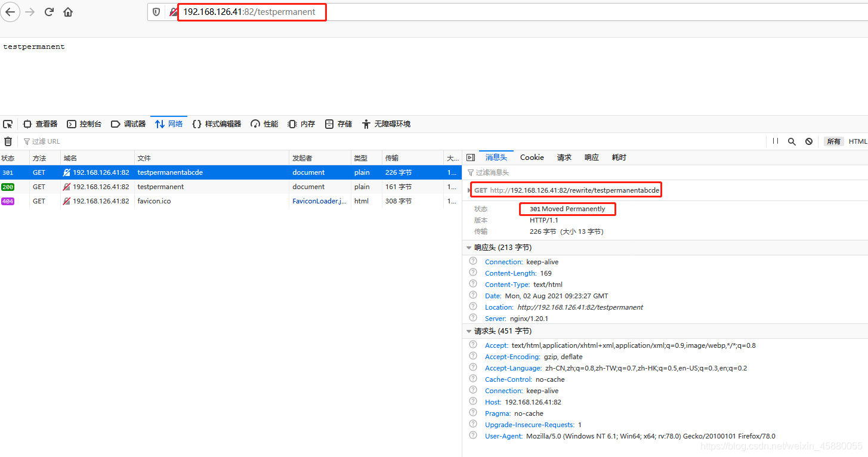Open the network search magnifier

792,141
